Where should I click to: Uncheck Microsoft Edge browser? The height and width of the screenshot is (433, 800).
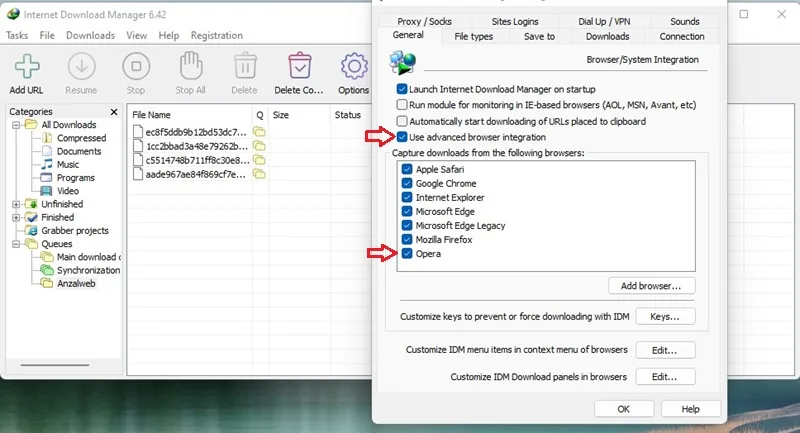click(407, 211)
